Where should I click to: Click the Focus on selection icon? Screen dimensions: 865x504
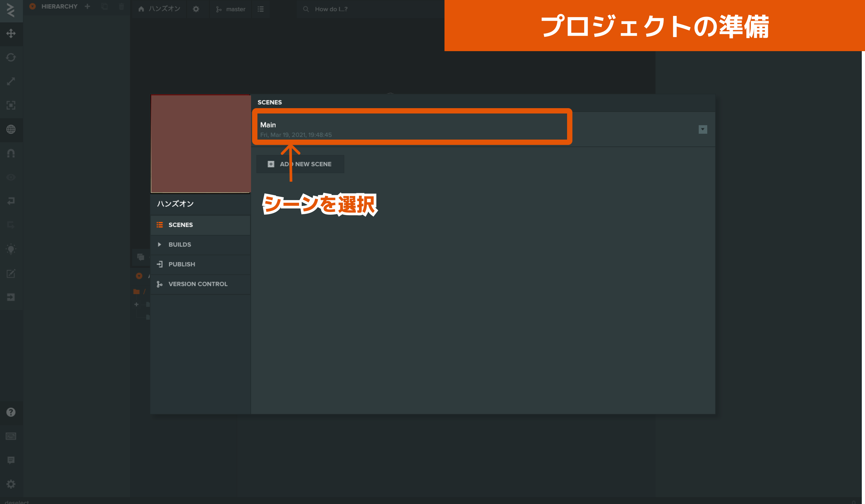click(x=11, y=105)
